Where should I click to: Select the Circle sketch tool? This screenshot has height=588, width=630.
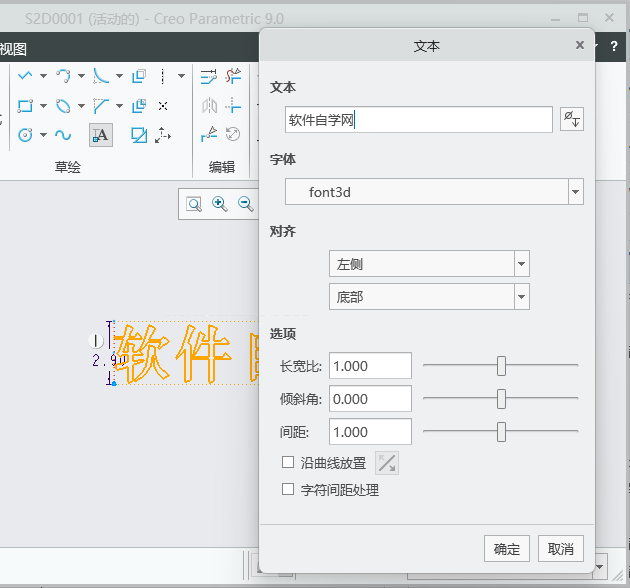coord(25,135)
